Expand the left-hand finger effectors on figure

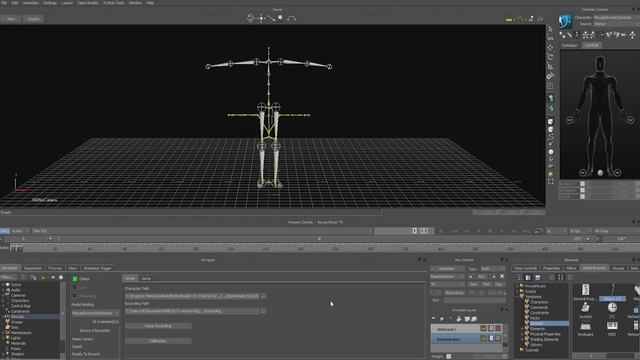pyautogui.click(x=570, y=120)
